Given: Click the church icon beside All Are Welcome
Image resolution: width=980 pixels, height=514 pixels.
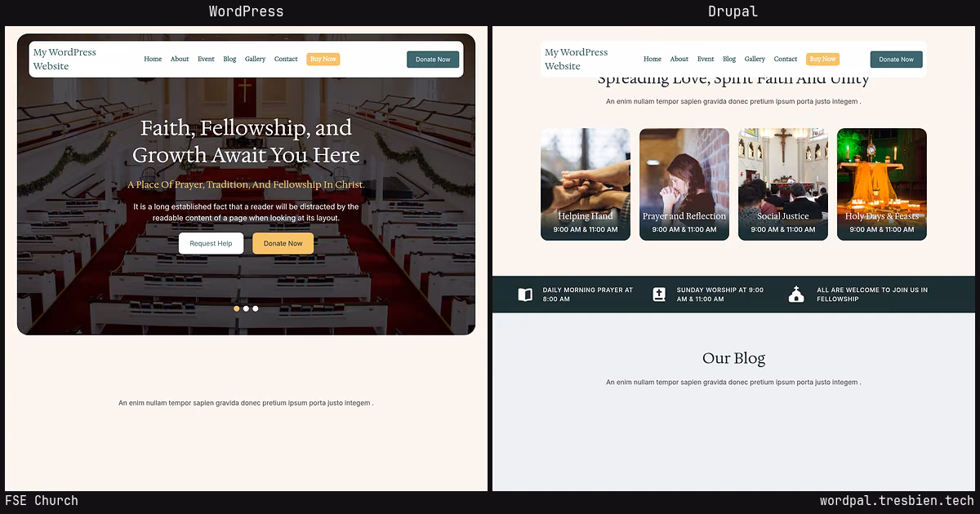Looking at the screenshot, I should [x=796, y=295].
